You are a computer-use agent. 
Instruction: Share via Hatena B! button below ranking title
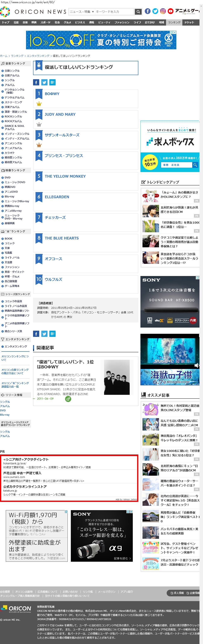point(52,82)
